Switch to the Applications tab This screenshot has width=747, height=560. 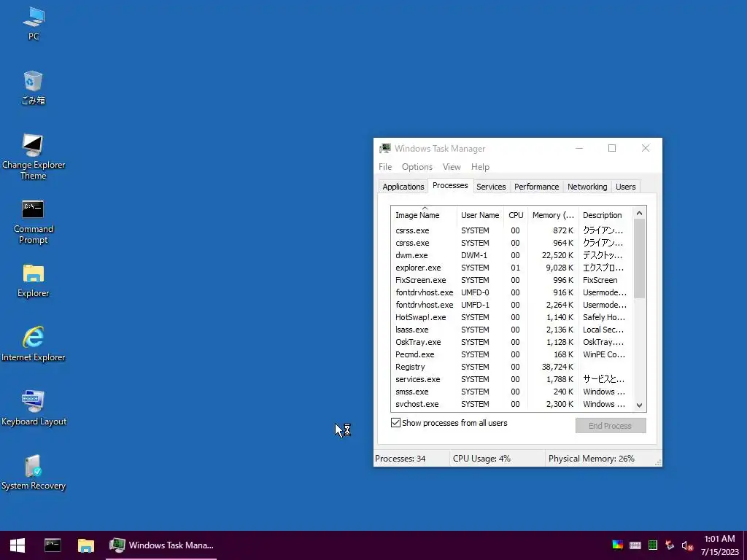(x=403, y=187)
